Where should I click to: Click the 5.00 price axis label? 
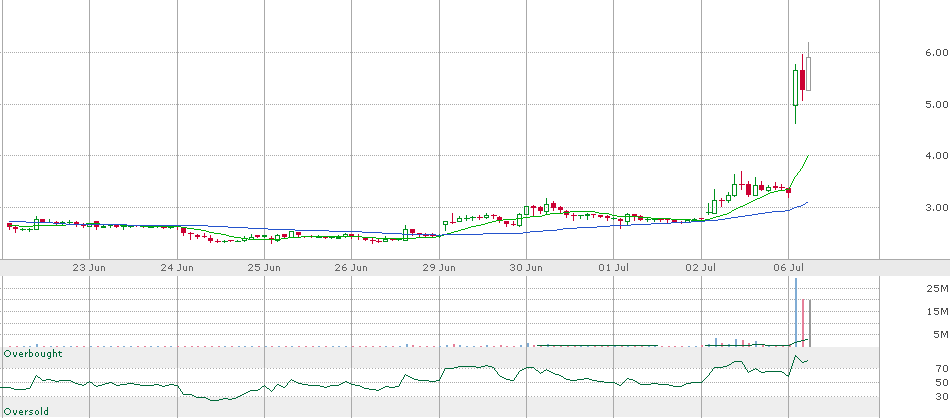(x=937, y=104)
